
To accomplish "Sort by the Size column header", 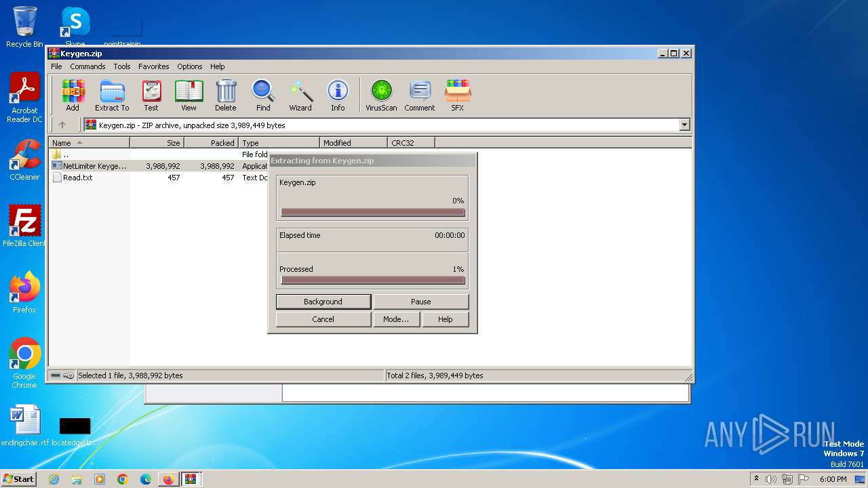I will click(157, 143).
